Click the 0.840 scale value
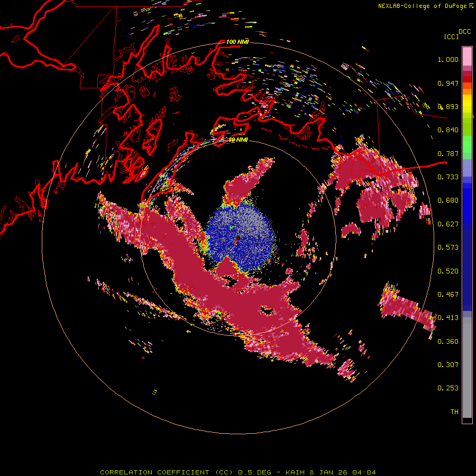 [x=448, y=130]
